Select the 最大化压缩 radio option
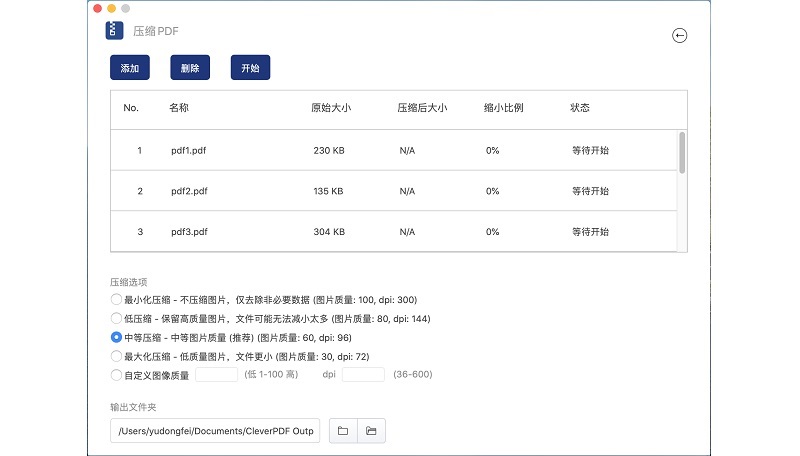 tap(116, 356)
